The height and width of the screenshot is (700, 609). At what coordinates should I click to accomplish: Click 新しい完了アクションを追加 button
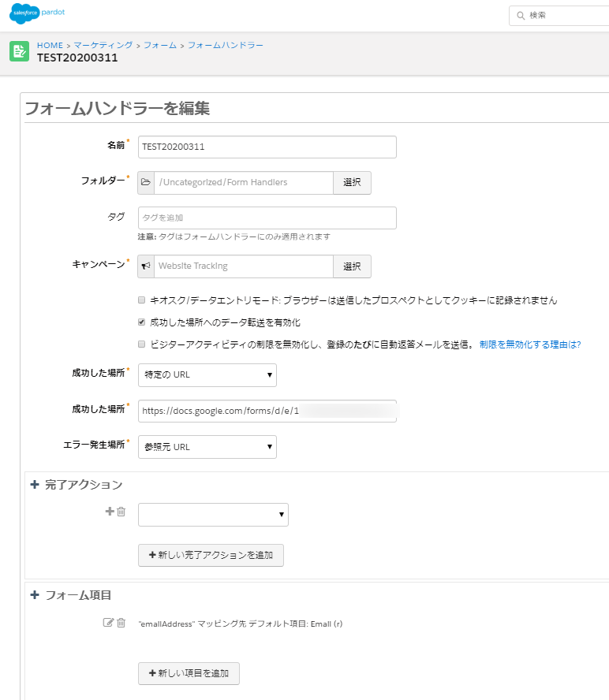211,555
